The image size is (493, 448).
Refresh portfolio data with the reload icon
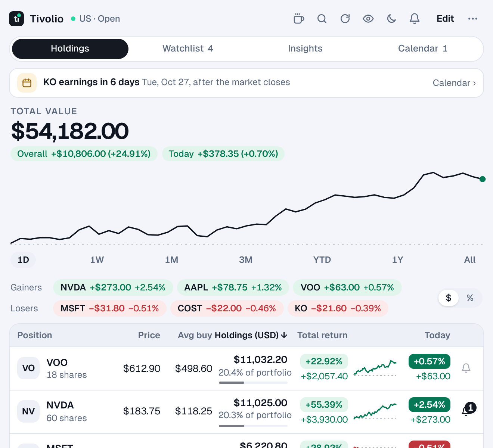(x=345, y=19)
